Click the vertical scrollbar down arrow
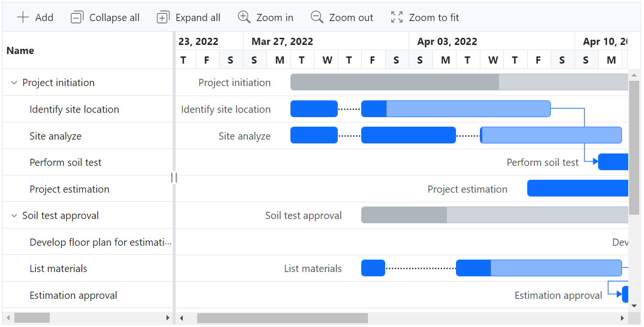644x327 pixels. 634,306
